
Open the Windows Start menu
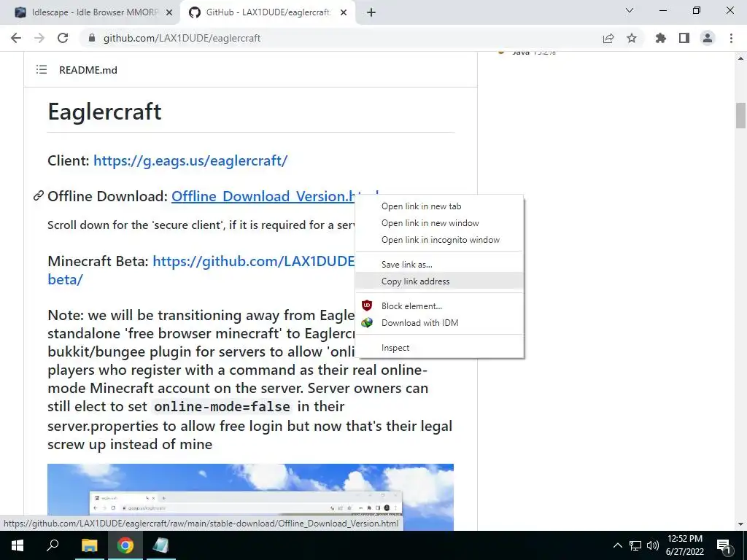[18, 545]
